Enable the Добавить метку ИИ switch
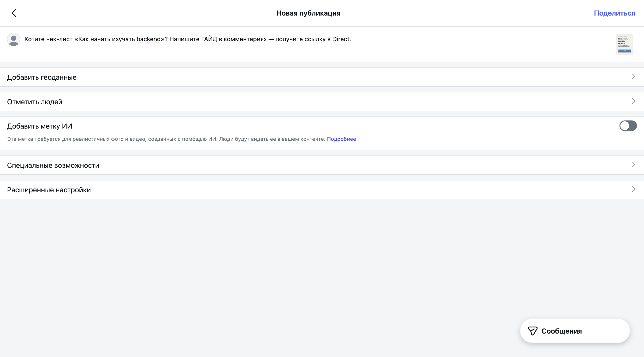The height and width of the screenshot is (357, 644). [628, 126]
